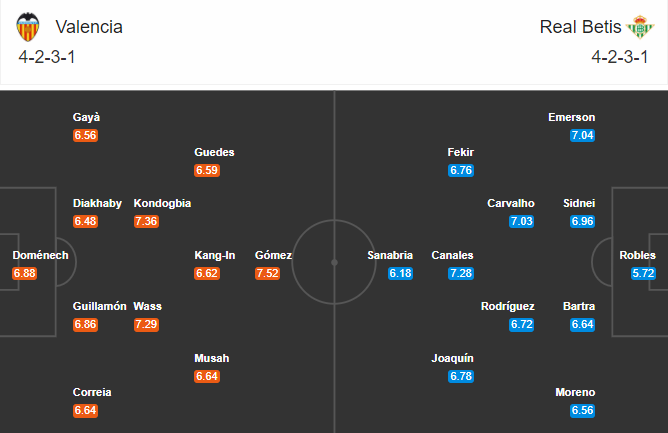
Task: Click Carvalho's 7.03 rating badge
Action: point(522,221)
